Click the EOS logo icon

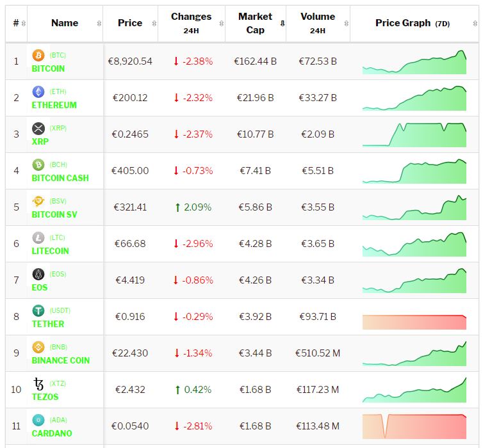(x=38, y=274)
